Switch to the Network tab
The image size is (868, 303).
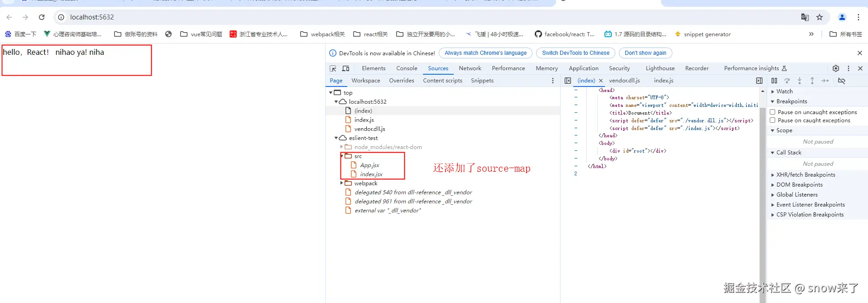pyautogui.click(x=470, y=68)
